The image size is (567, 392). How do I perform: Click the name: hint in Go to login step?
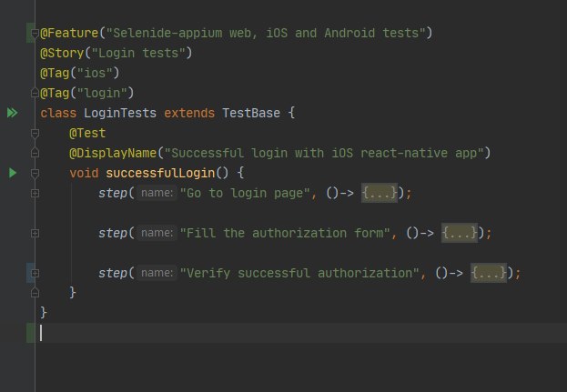coord(157,193)
